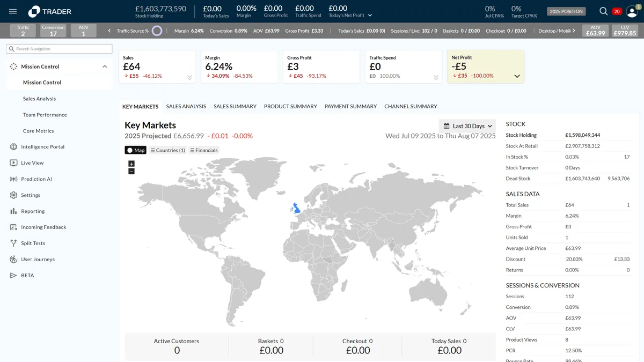Click the Search Navigation field

pyautogui.click(x=59, y=49)
